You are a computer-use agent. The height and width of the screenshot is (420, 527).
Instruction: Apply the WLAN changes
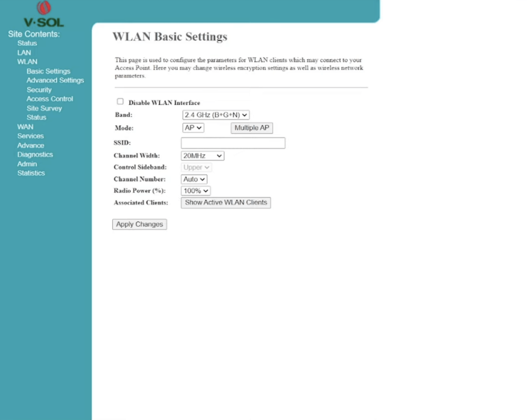click(x=139, y=224)
